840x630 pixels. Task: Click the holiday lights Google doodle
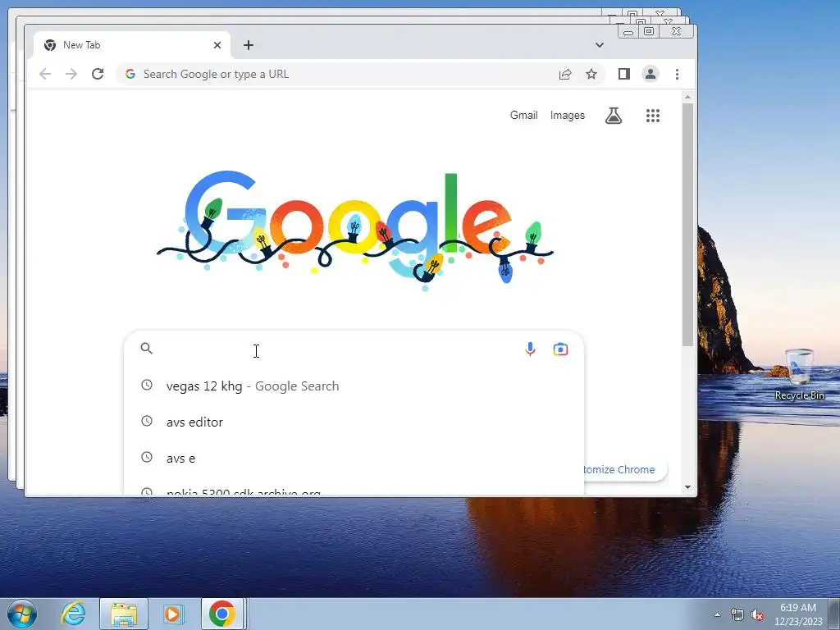(354, 231)
